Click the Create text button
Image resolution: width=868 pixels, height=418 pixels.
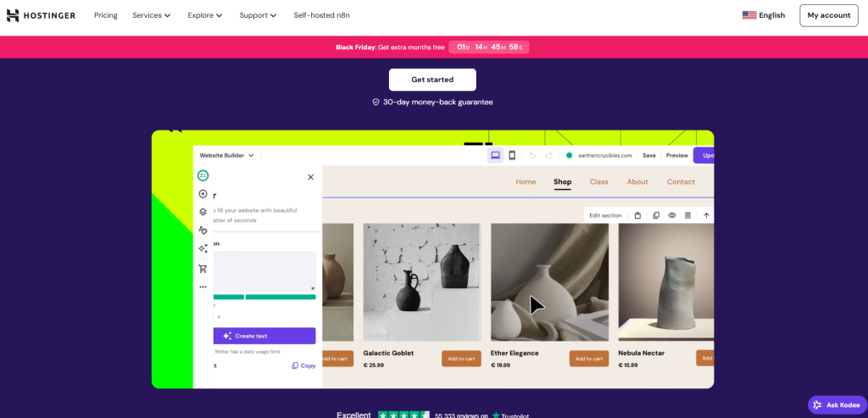point(264,336)
